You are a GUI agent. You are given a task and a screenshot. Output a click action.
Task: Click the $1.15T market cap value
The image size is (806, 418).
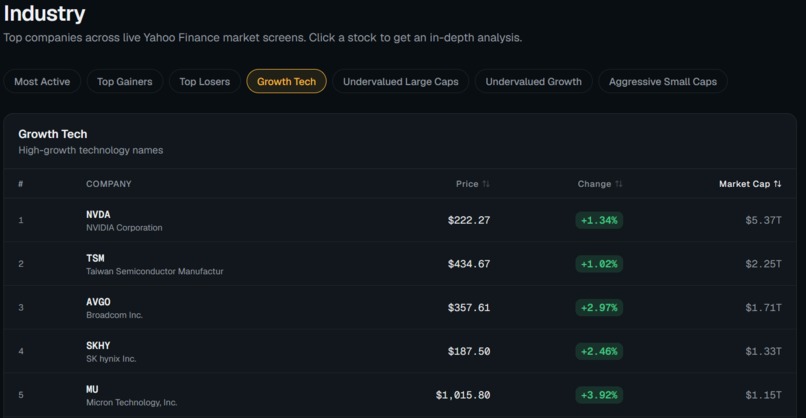(x=763, y=395)
